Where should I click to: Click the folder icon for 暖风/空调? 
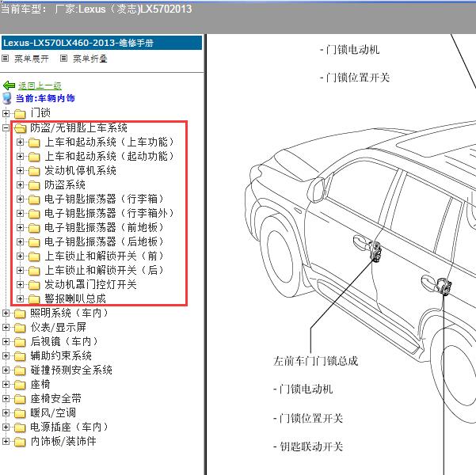pyautogui.click(x=20, y=413)
